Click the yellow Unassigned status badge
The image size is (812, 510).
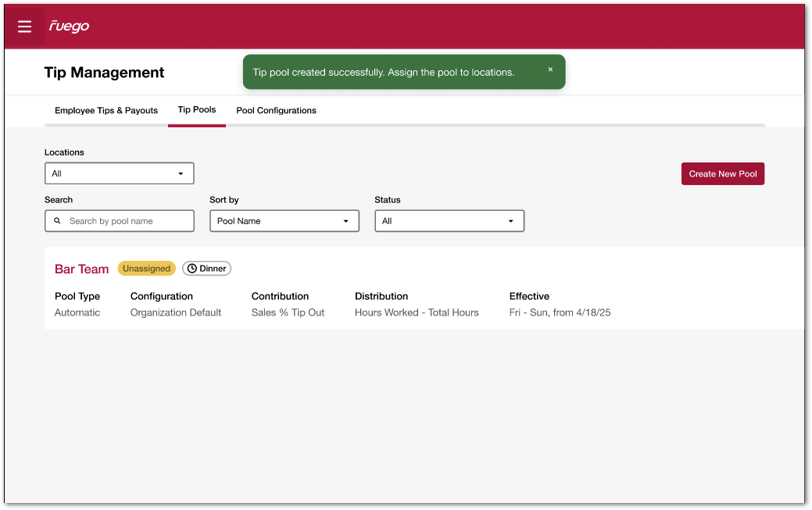[x=146, y=269]
